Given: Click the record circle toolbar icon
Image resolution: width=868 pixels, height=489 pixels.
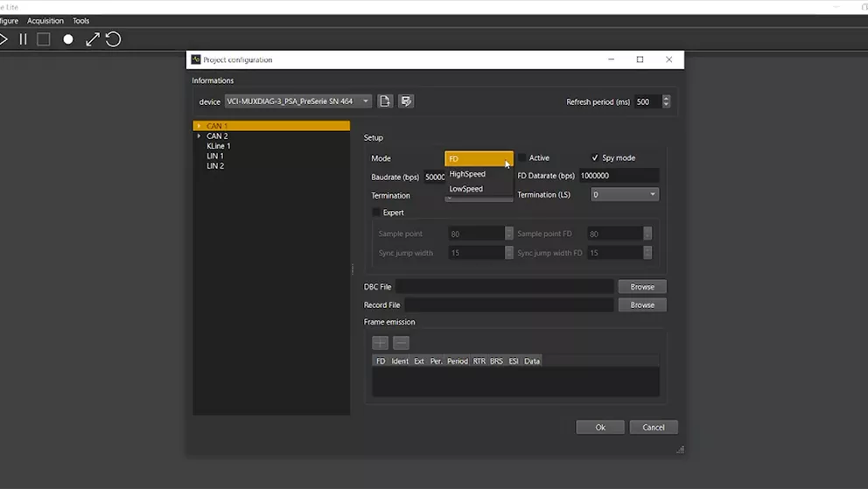Looking at the screenshot, I should coord(68,39).
